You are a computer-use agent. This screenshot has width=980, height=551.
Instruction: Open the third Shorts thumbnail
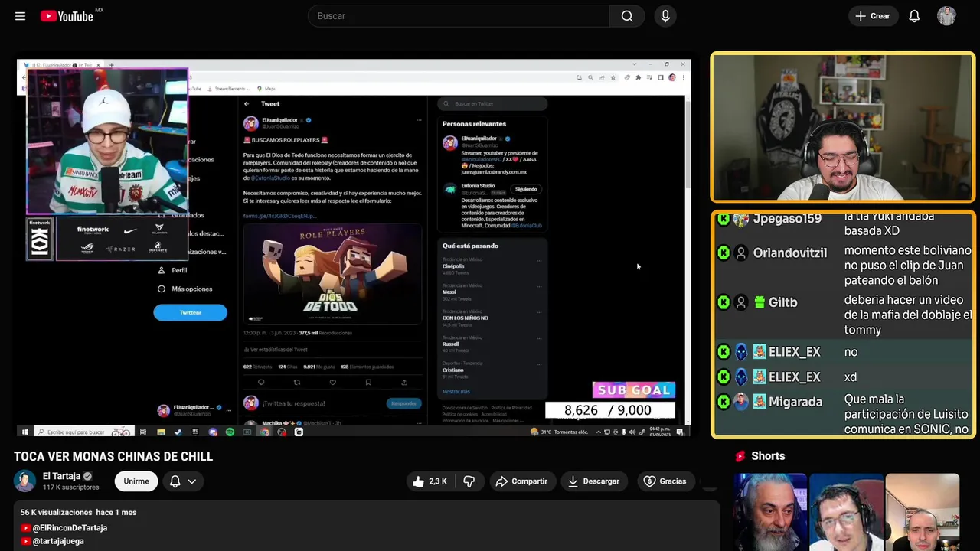click(x=922, y=512)
